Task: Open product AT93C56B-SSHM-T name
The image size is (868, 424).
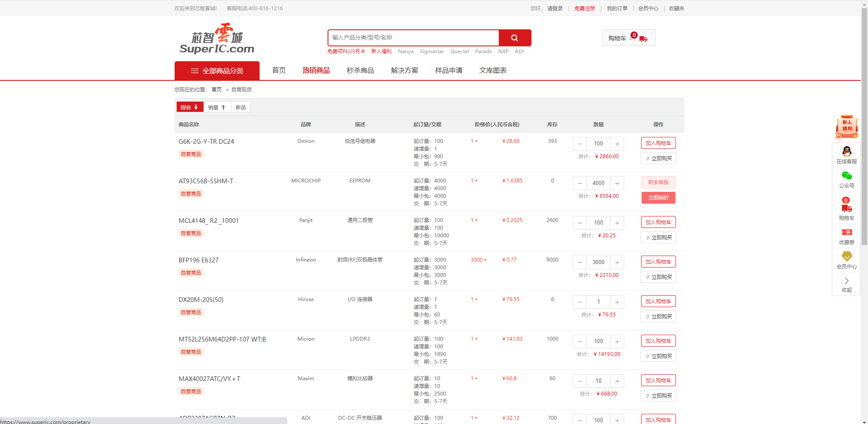Action: [x=206, y=181]
